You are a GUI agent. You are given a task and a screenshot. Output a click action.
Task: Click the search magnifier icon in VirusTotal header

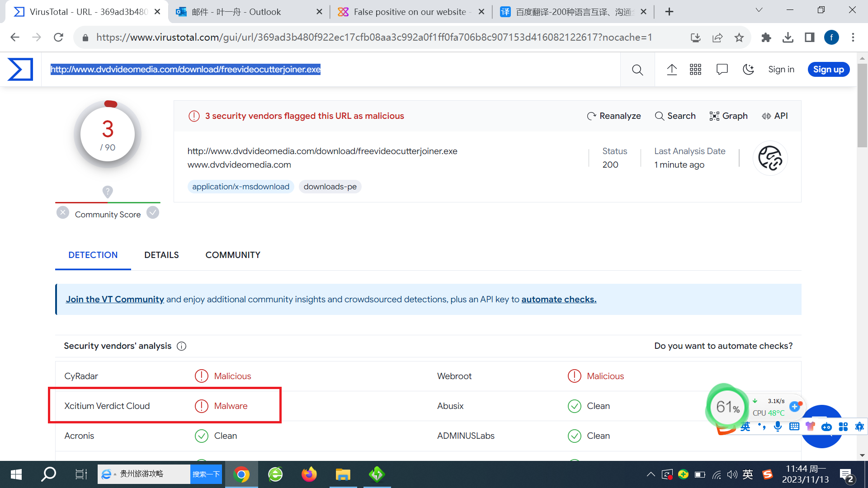637,70
